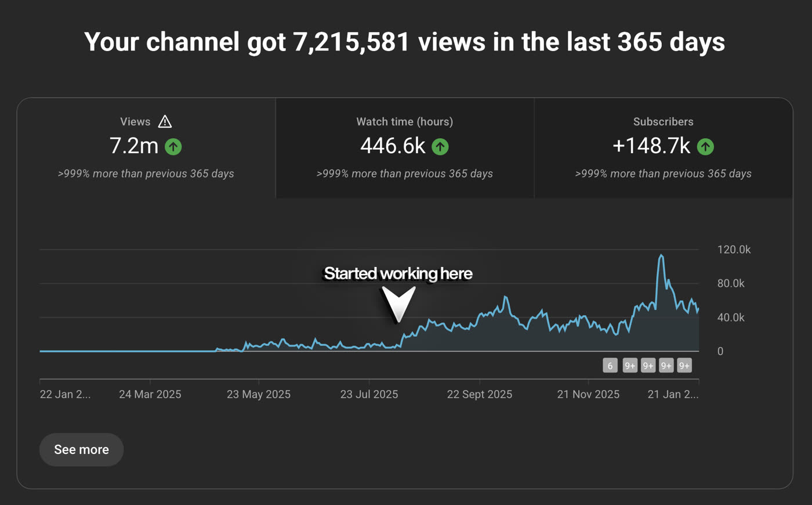The image size is (812, 505).
Task: Click the +148.7k subscribers value
Action: 651,146
